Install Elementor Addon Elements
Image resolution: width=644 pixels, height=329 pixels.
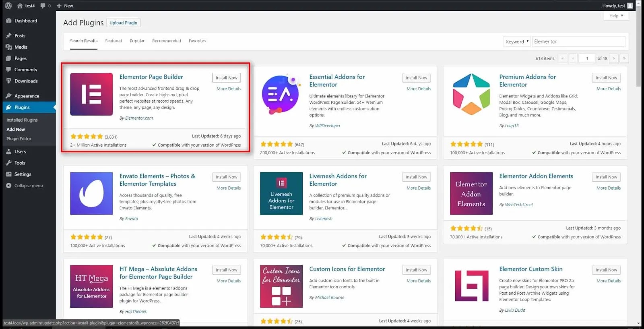607,177
